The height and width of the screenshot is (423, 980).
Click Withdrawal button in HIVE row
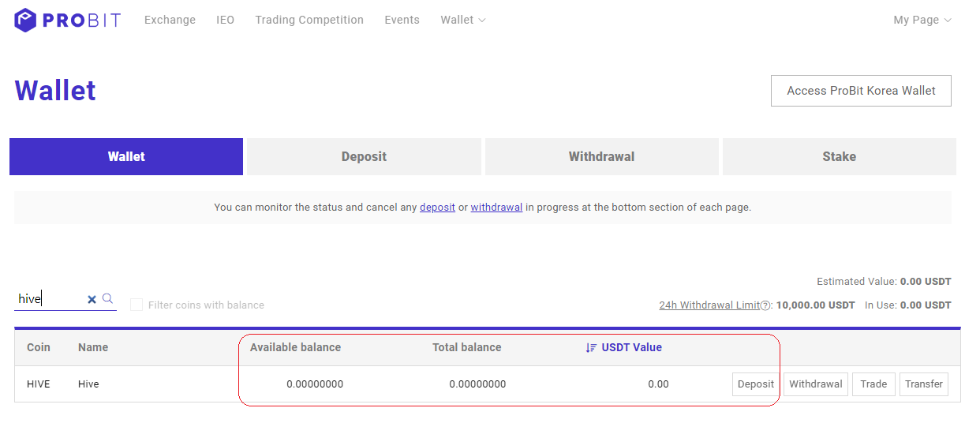pyautogui.click(x=816, y=384)
